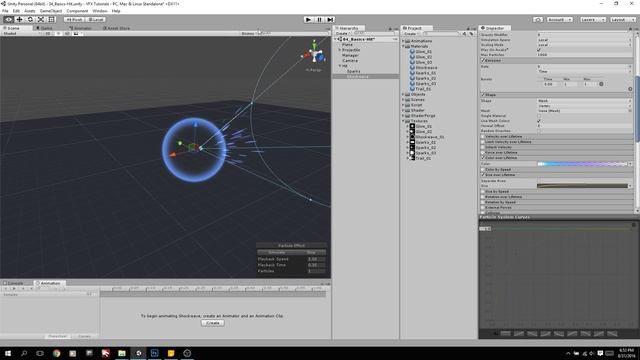Image resolution: width=640 pixels, height=360 pixels.
Task: Open the Gizmos dropdown in Scene view
Action: click(248, 33)
